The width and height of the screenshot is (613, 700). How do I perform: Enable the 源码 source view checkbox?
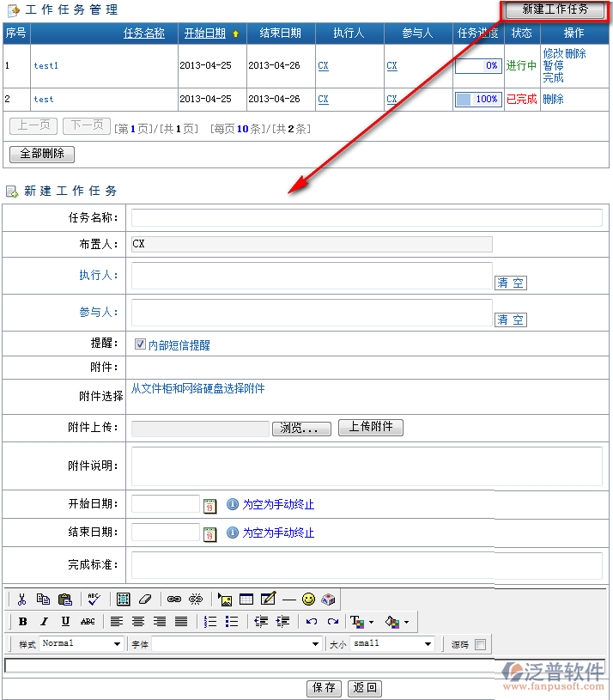tap(481, 644)
